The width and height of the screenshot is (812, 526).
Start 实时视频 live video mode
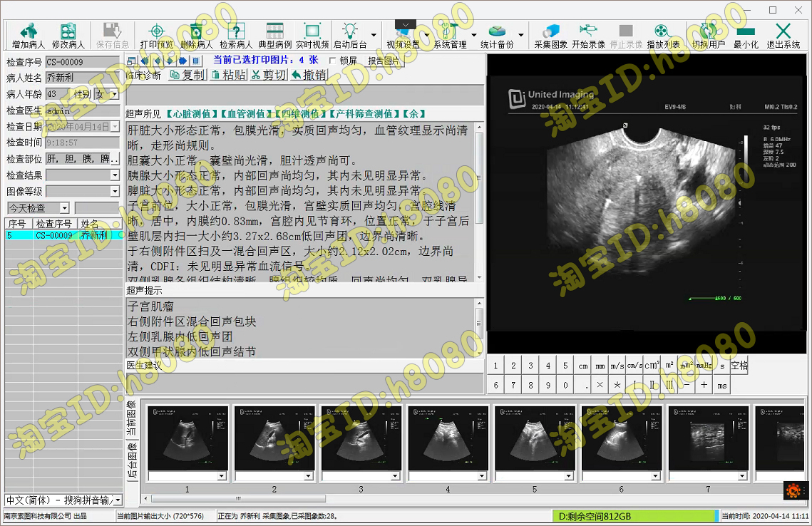click(312, 33)
